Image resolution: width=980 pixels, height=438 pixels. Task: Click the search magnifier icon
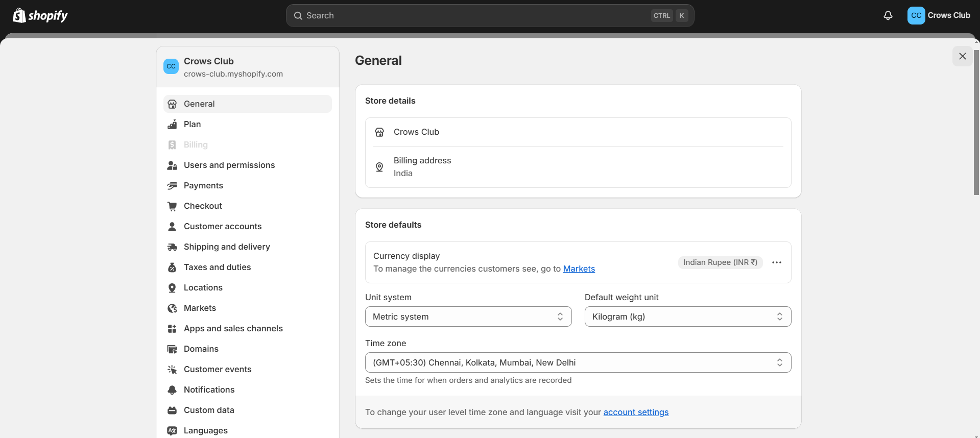click(298, 16)
